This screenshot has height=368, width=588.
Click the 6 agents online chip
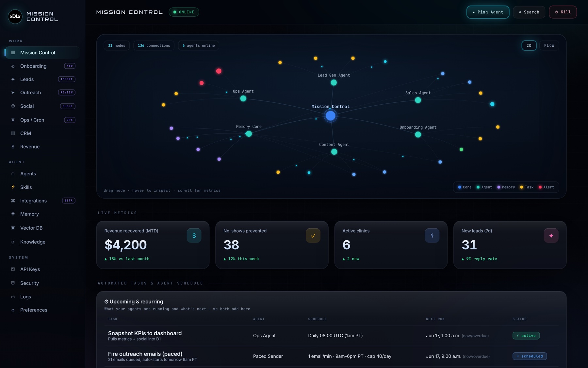(199, 45)
